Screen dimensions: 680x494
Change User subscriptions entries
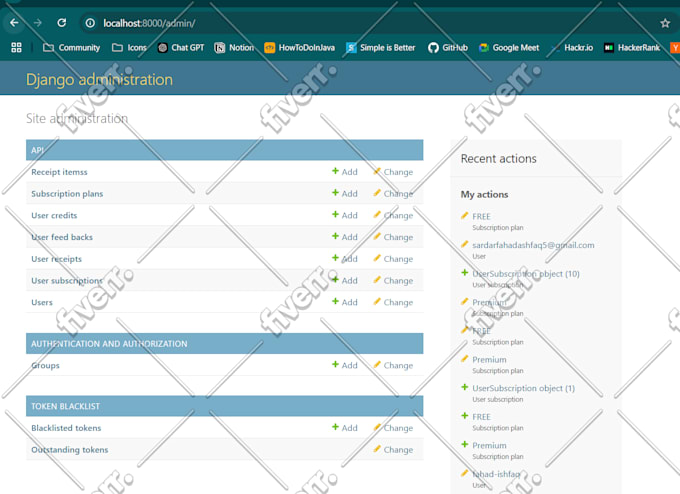(x=393, y=281)
